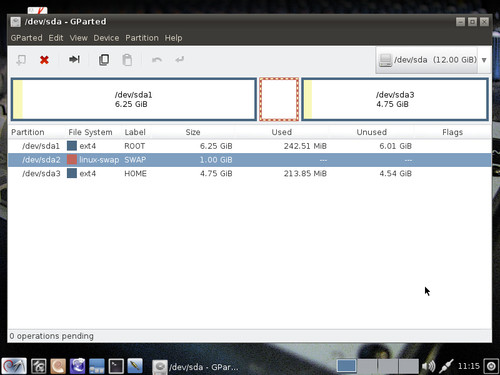Open the start menu icon in taskbar
Image resolution: width=500 pixels, height=375 pixels.
(x=14, y=366)
